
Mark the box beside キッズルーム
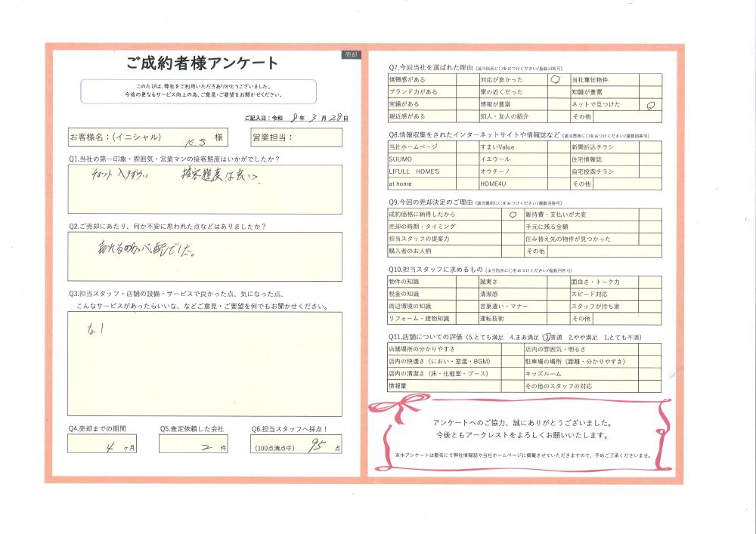click(x=649, y=373)
